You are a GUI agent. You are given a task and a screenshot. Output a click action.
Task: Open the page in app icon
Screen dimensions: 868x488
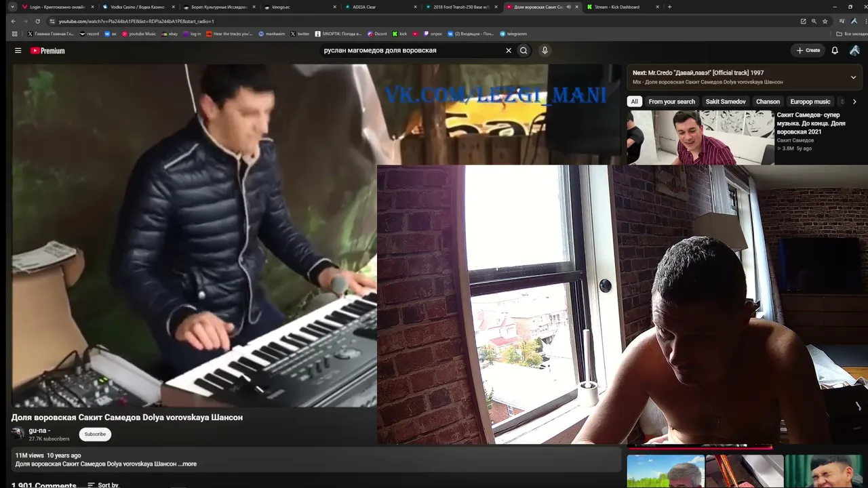tap(804, 21)
